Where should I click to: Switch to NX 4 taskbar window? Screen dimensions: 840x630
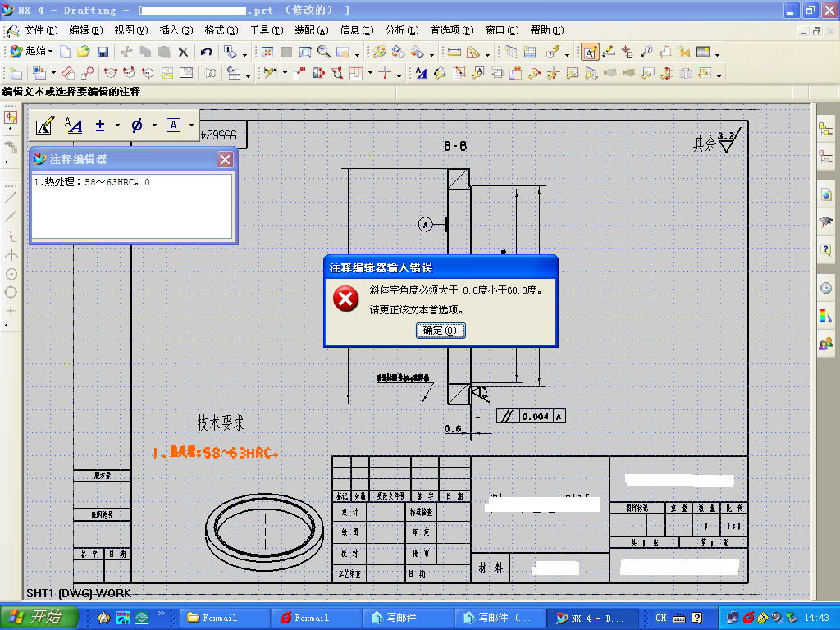(592, 618)
